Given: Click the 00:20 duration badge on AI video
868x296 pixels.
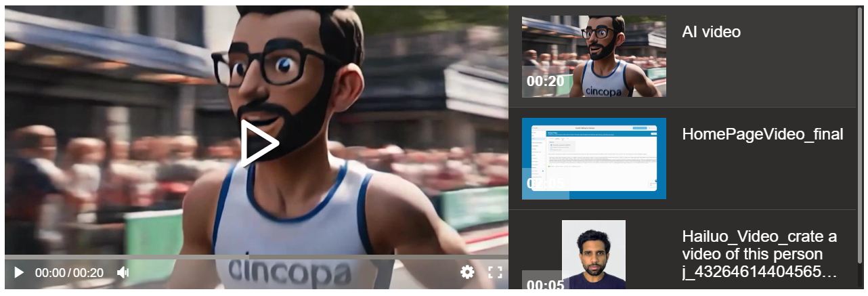Looking at the screenshot, I should tap(545, 81).
